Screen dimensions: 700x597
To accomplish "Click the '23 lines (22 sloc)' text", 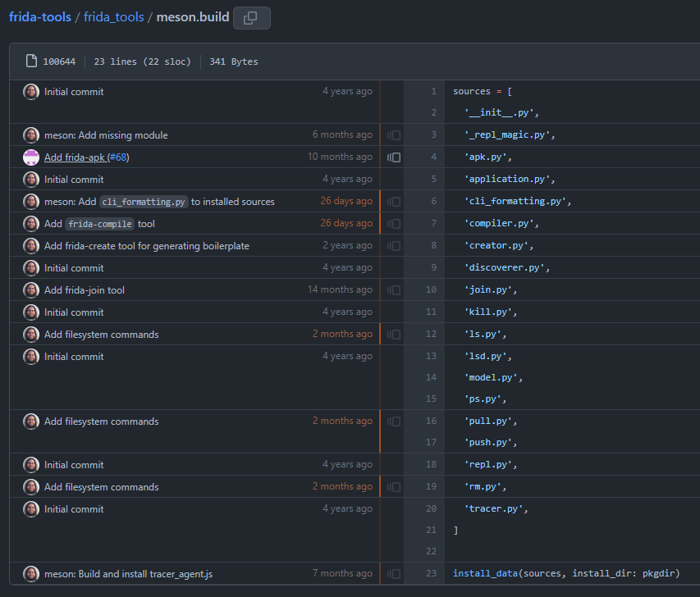I will [x=142, y=62].
